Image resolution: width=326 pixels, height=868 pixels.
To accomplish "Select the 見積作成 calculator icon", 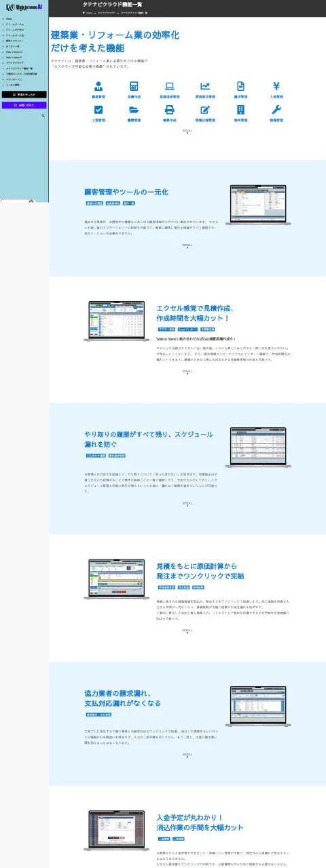I will point(134,86).
